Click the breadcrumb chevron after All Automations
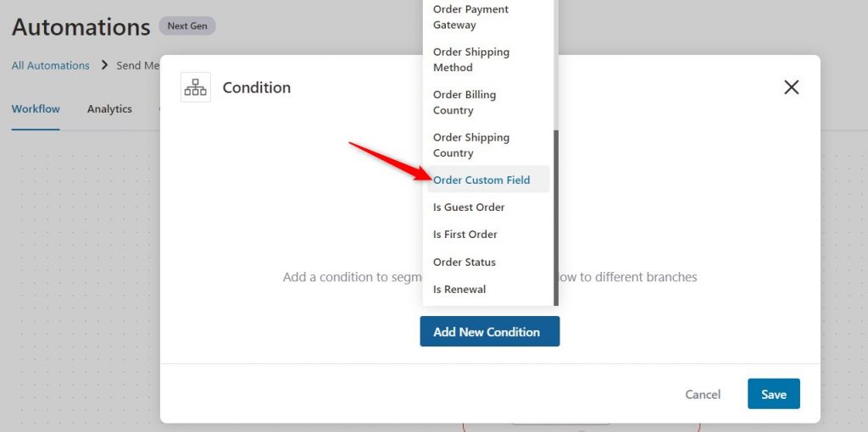Image resolution: width=868 pixels, height=432 pixels. 104,65
